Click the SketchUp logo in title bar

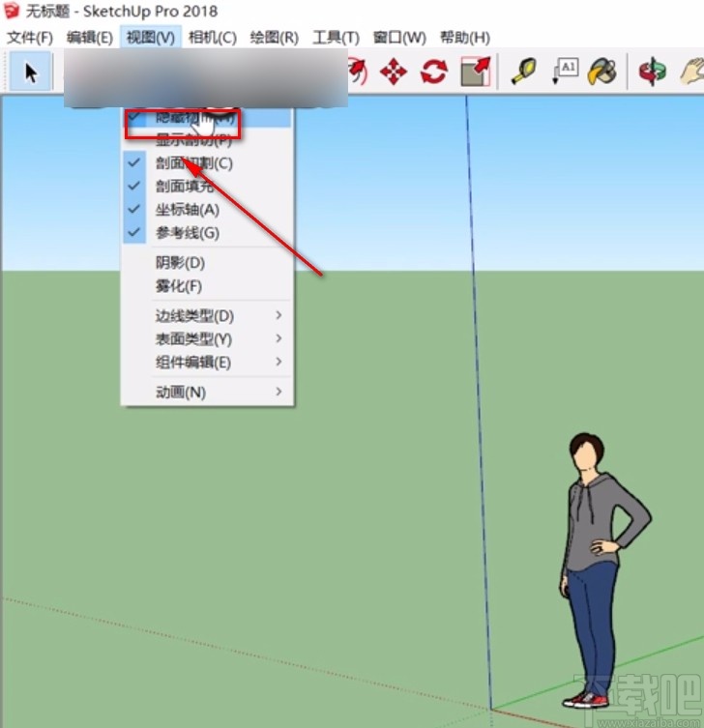click(11, 12)
